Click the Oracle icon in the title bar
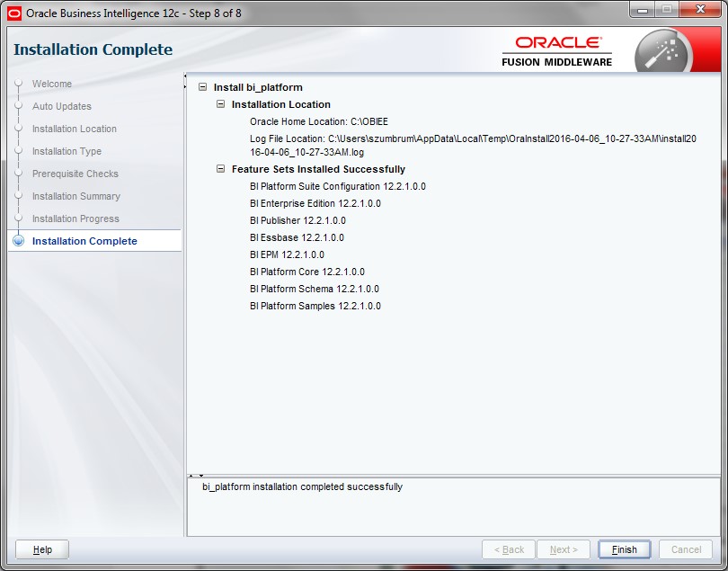Screen dimensions: 728x571 13,13
